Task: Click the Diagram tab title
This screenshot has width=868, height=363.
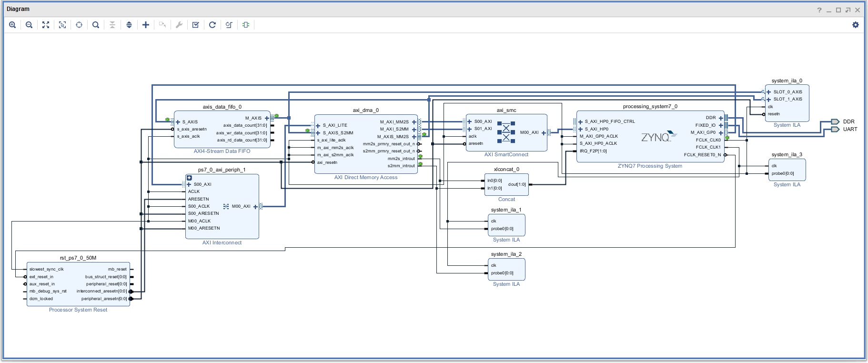Action: [x=18, y=9]
